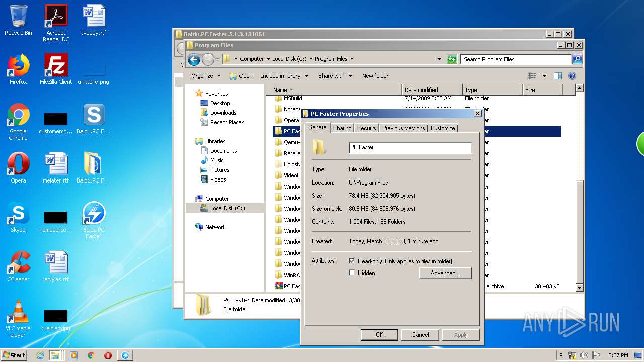Open FileZilla Client desktop shortcut
The image size is (644, 362).
(56, 69)
